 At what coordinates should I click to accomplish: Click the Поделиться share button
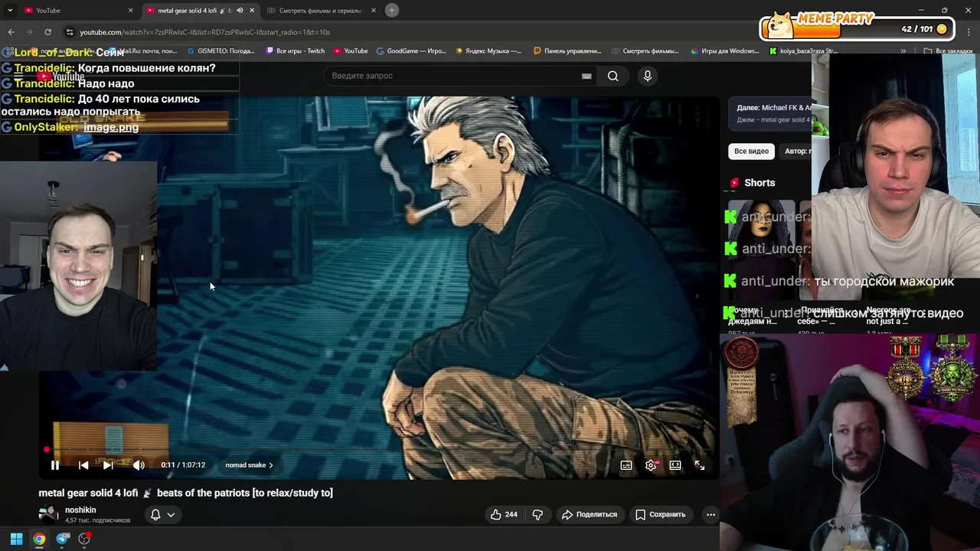[589, 514]
